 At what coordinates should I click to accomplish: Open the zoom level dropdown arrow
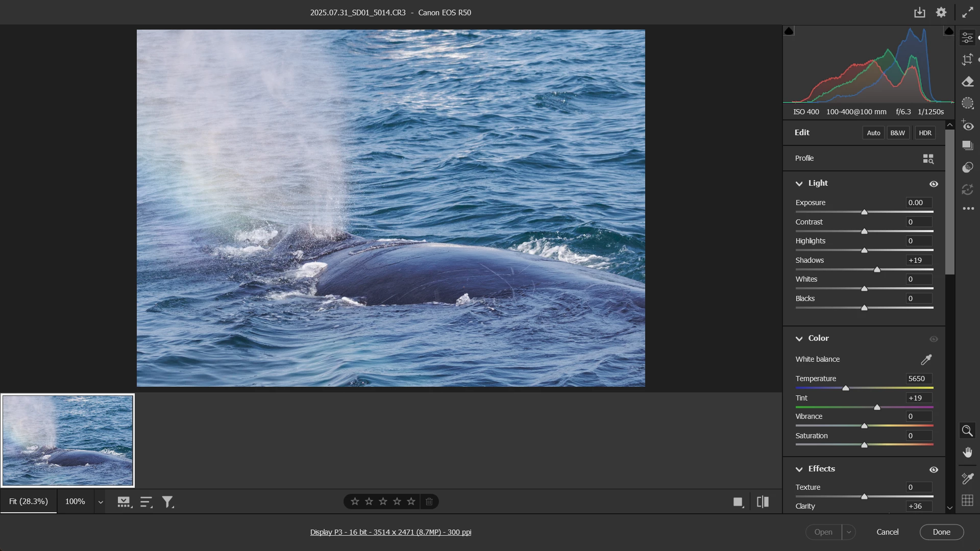coord(101,502)
